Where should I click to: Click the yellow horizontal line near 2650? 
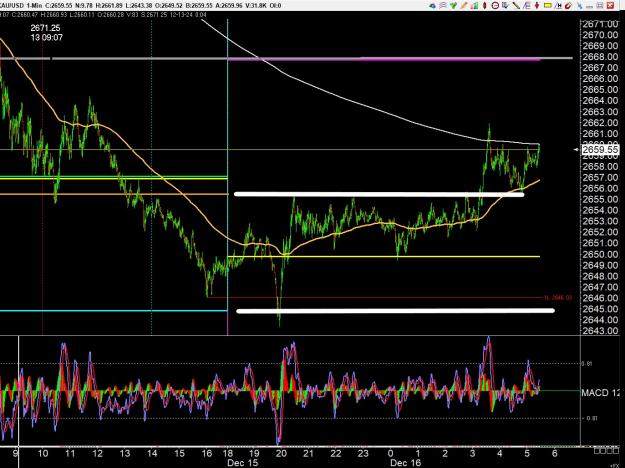(x=384, y=257)
